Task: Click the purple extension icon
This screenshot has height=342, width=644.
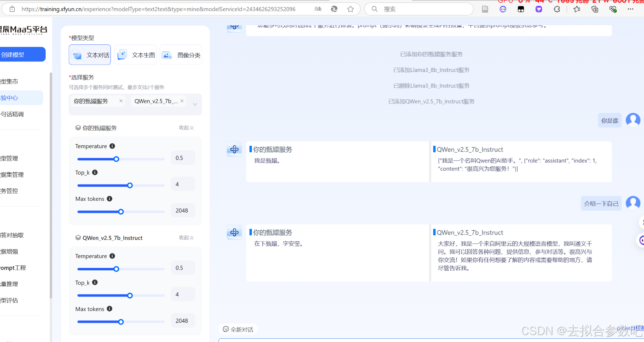Action: 539,9
